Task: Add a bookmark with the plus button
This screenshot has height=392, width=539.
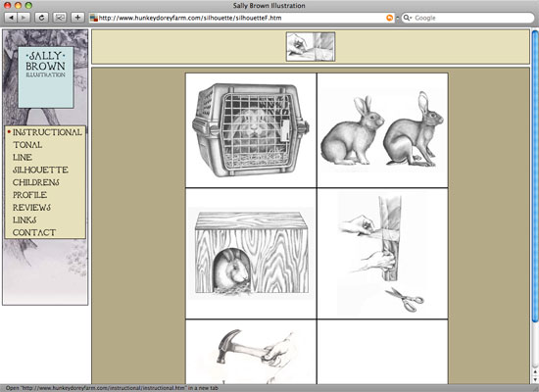Action: coord(77,18)
